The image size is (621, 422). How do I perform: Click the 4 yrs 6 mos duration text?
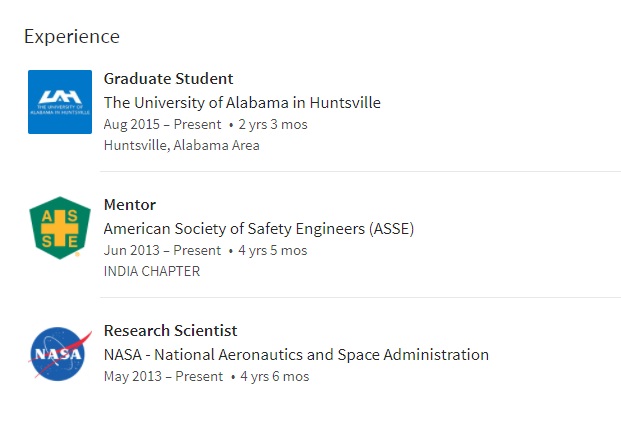tap(274, 376)
